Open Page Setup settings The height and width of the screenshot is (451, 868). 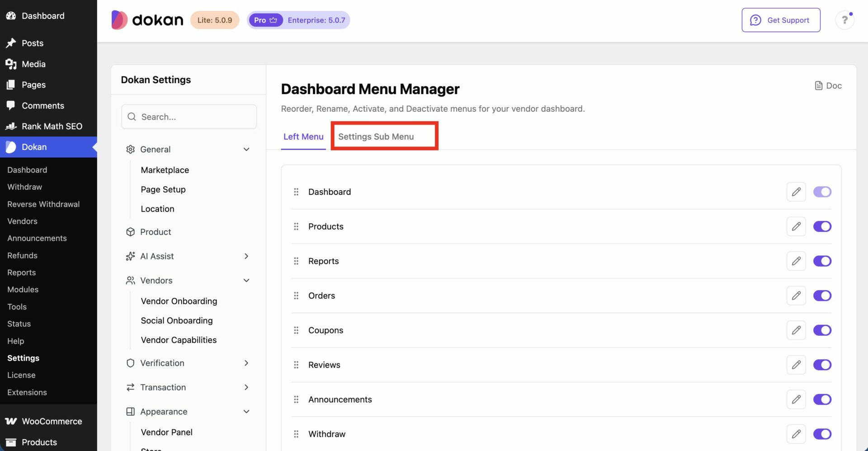163,189
